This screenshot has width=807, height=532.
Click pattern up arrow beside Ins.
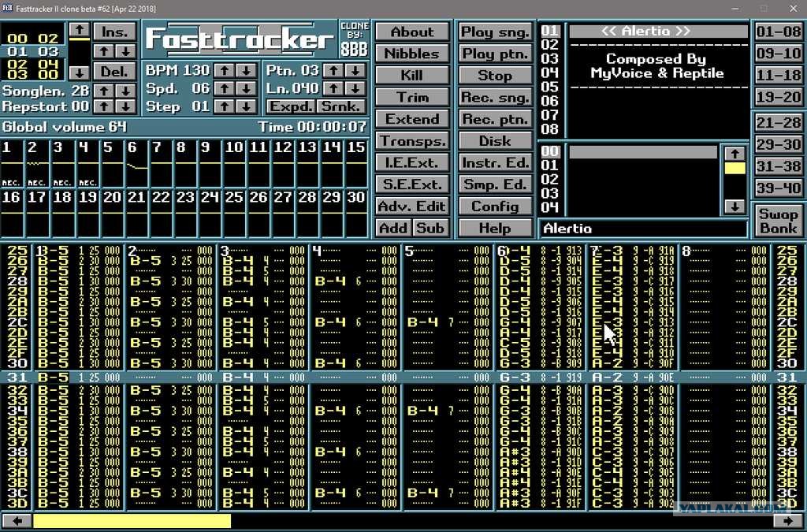tap(104, 51)
